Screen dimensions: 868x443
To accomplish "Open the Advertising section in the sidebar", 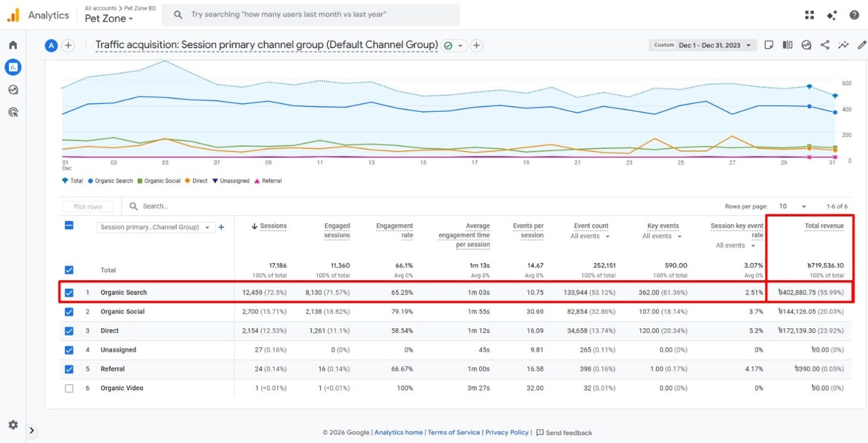I will 12,112.
